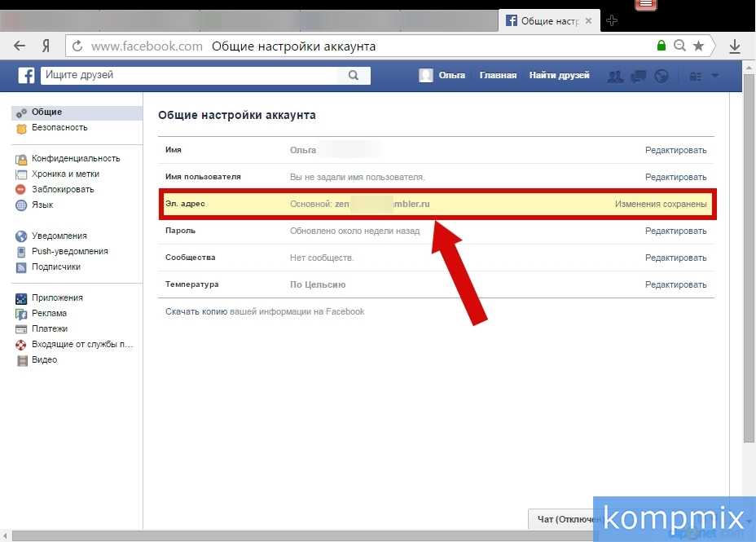Image resolution: width=756 pixels, height=542 pixels.
Task: Click Редактировать for the Имя row
Action: click(675, 150)
